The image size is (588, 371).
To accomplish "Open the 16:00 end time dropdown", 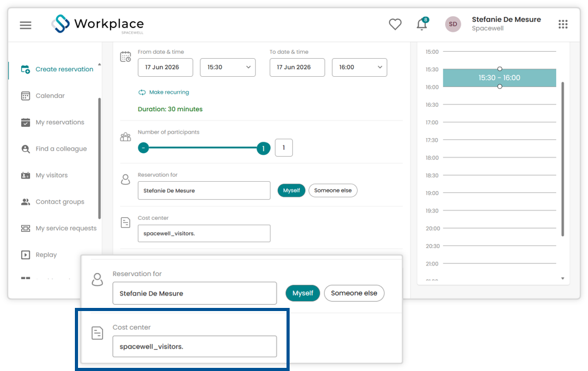I will tap(360, 67).
